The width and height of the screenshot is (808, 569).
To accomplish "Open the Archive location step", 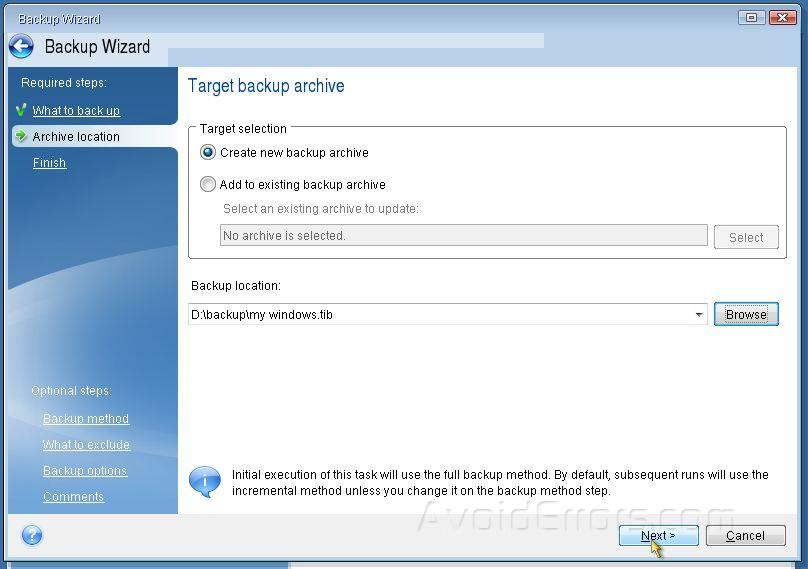I will [x=76, y=137].
